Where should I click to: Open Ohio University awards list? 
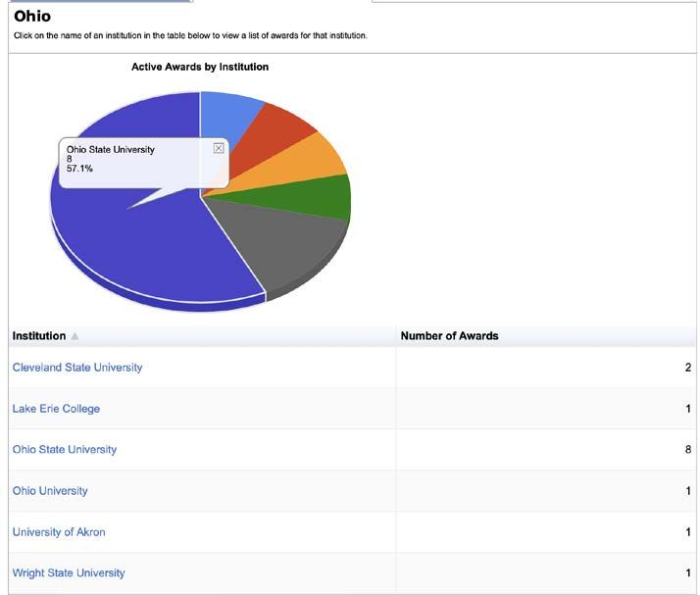pos(50,490)
